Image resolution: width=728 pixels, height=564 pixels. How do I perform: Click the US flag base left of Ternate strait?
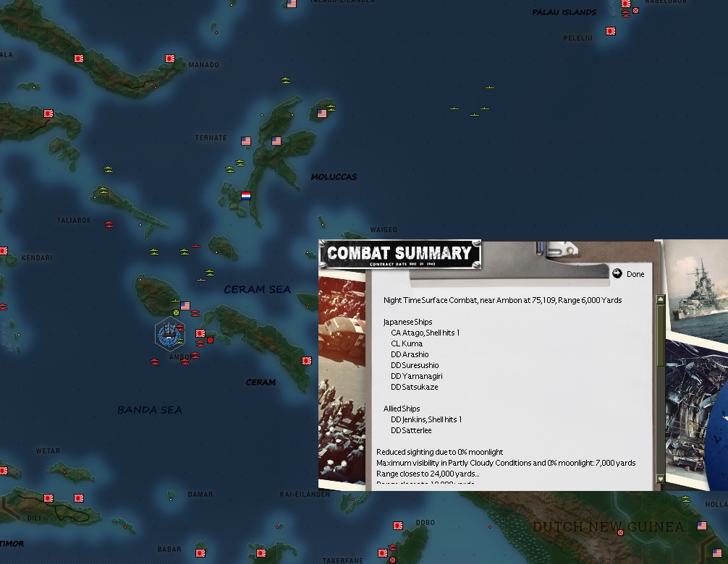click(246, 141)
